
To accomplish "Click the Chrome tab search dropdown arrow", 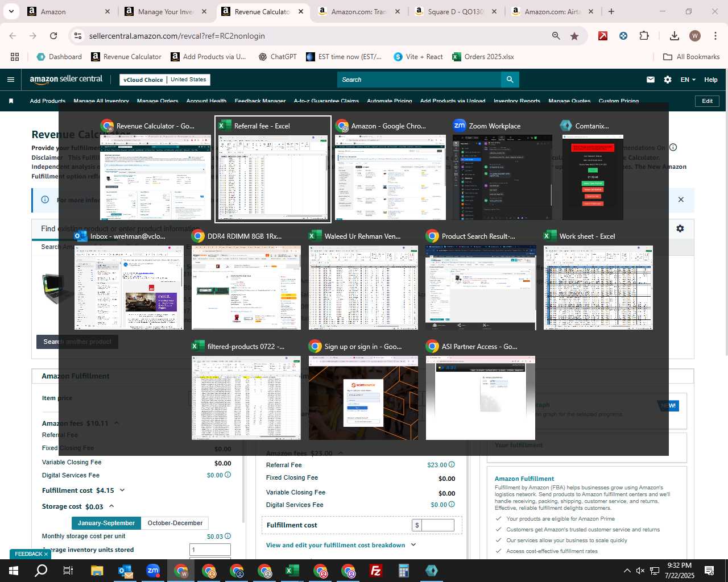I will (11, 11).
